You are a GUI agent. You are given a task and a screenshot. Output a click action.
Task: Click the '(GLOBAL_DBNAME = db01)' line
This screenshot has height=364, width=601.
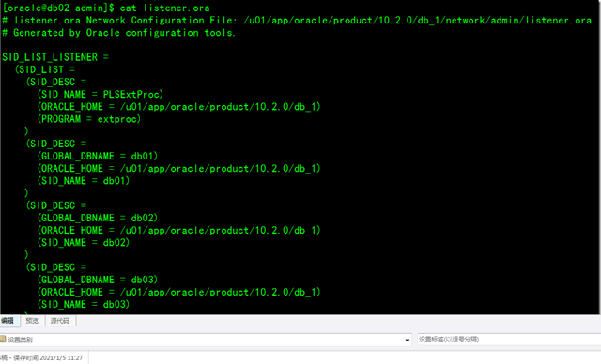click(98, 156)
